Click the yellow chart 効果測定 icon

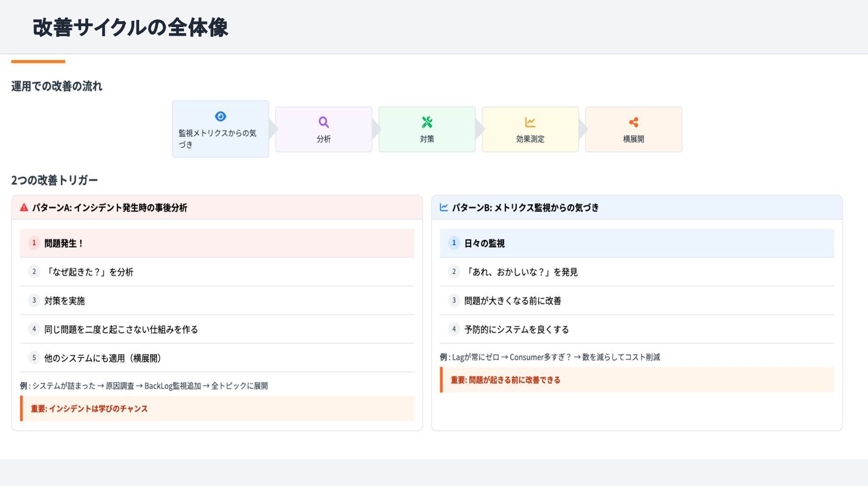[x=530, y=122]
